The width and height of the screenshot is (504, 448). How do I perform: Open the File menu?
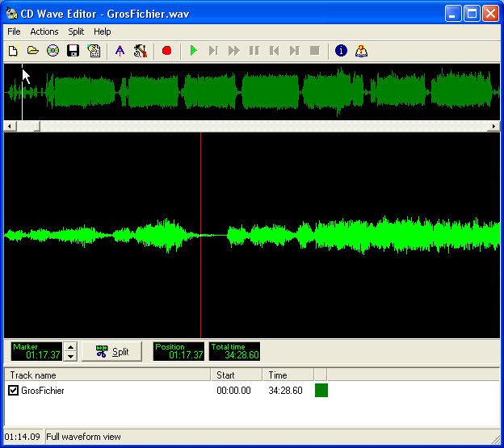(x=14, y=31)
